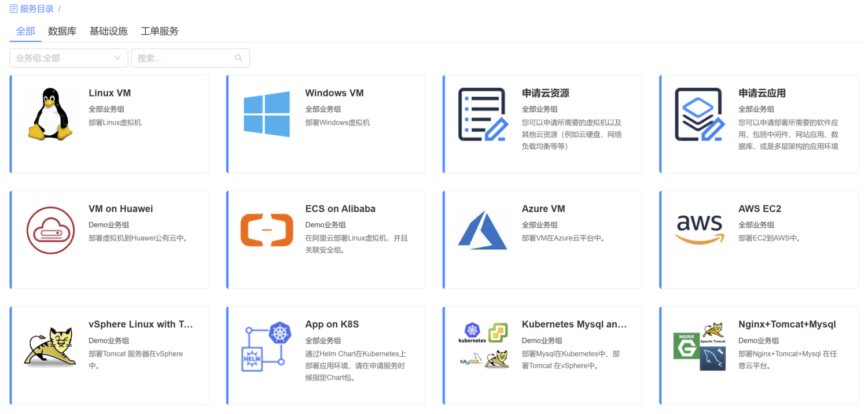The width and height of the screenshot is (868, 414).
Task: Open the 服务目录 breadcrumb link
Action: 37,9
